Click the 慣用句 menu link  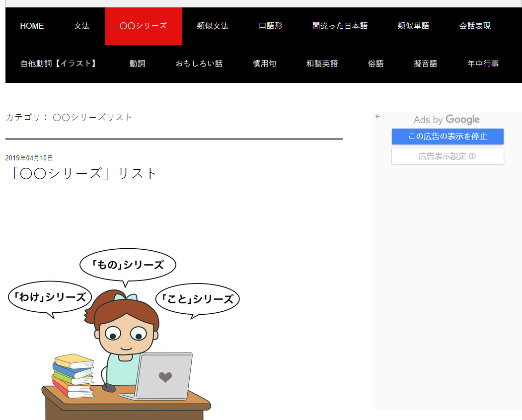[x=264, y=64]
